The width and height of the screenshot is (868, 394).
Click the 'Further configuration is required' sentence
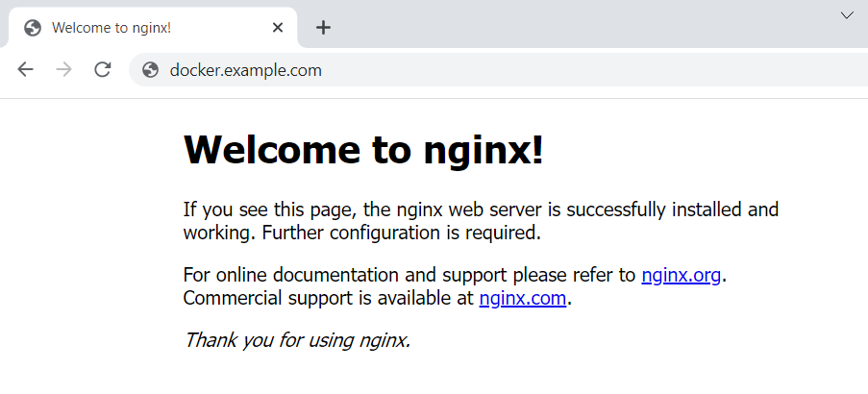pyautogui.click(x=401, y=233)
